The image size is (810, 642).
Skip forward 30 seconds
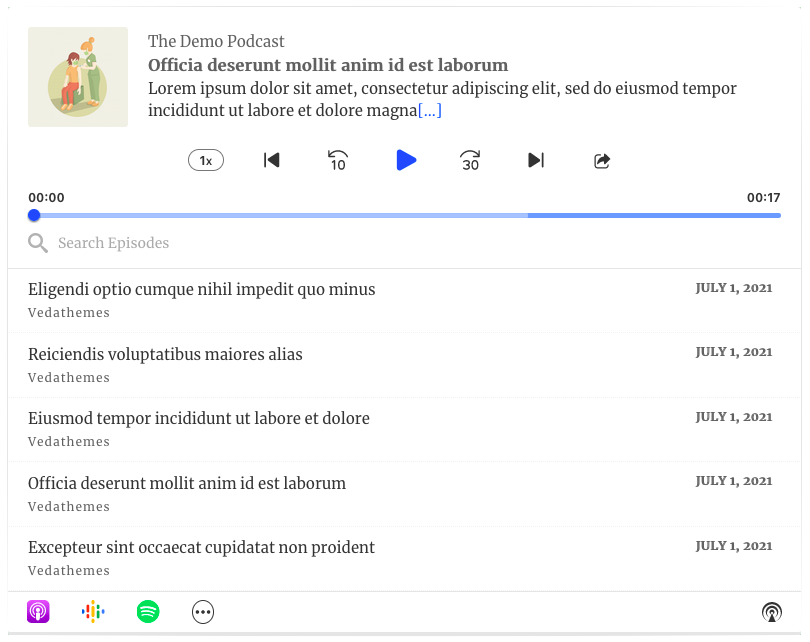pos(470,161)
